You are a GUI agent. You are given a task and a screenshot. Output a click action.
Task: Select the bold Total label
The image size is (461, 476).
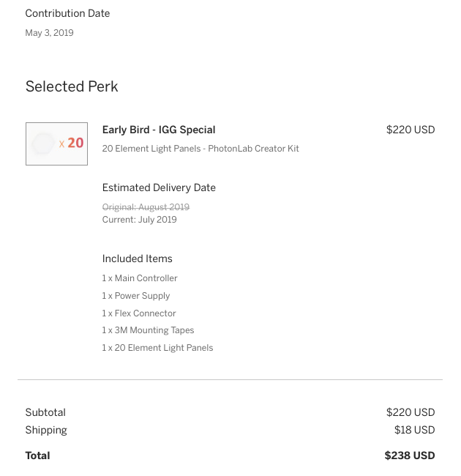point(37,455)
